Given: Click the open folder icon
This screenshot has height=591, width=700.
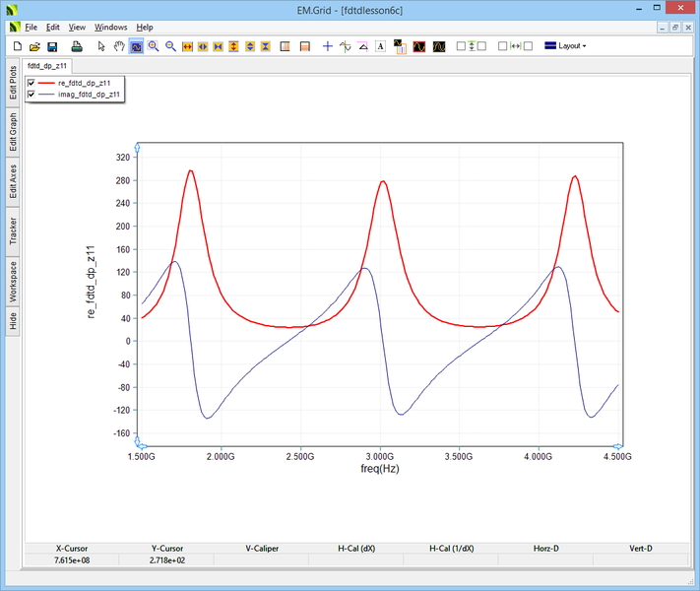Looking at the screenshot, I should (34, 46).
